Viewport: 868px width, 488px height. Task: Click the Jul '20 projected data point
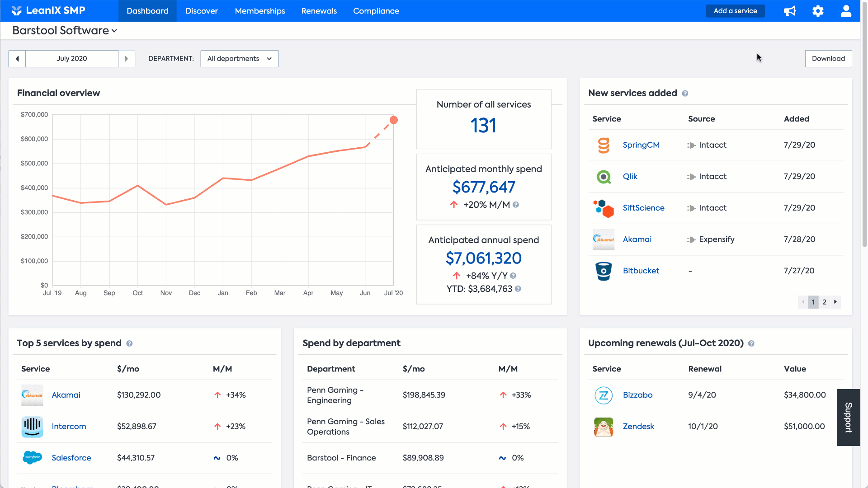pyautogui.click(x=394, y=120)
